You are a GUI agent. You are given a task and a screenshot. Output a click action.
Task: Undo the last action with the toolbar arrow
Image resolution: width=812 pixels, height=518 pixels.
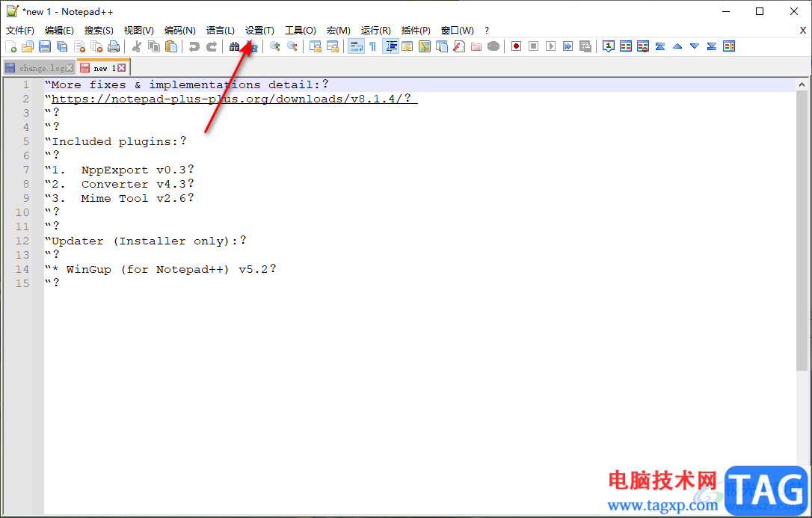[194, 46]
